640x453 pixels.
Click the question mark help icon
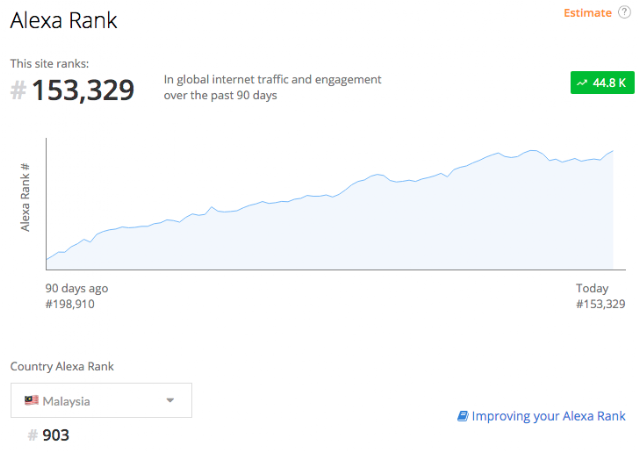click(x=624, y=13)
